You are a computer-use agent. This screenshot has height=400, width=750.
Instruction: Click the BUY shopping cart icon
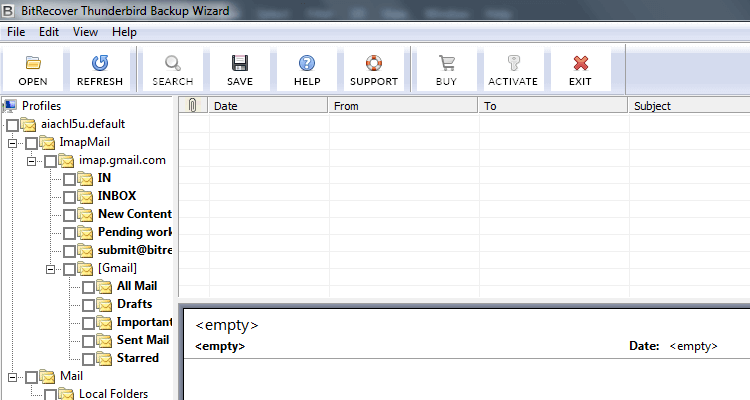click(447, 63)
